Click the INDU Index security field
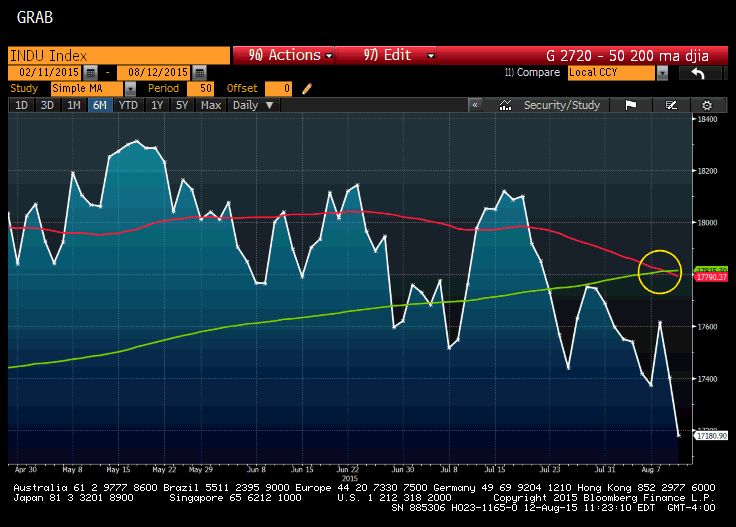The height and width of the screenshot is (527, 736). pos(119,55)
